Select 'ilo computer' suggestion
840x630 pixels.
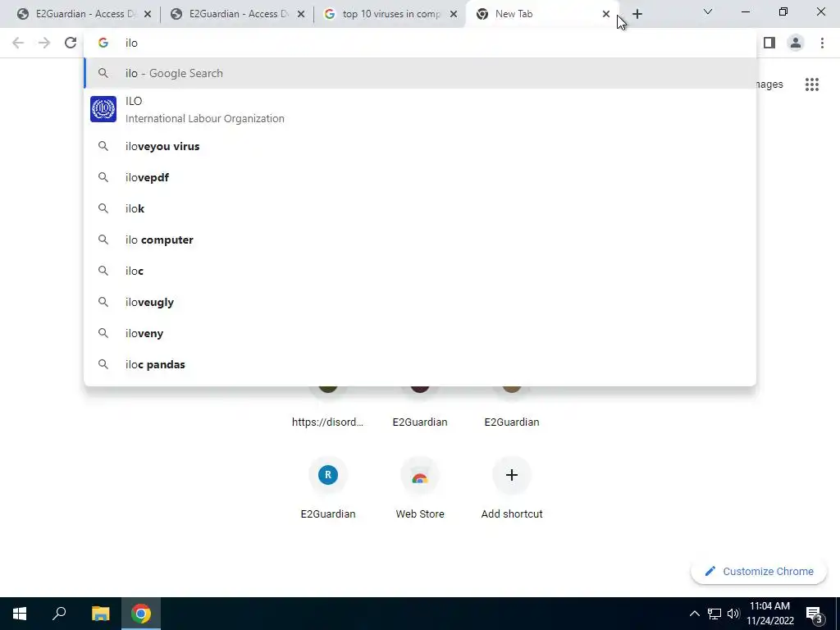point(420,240)
